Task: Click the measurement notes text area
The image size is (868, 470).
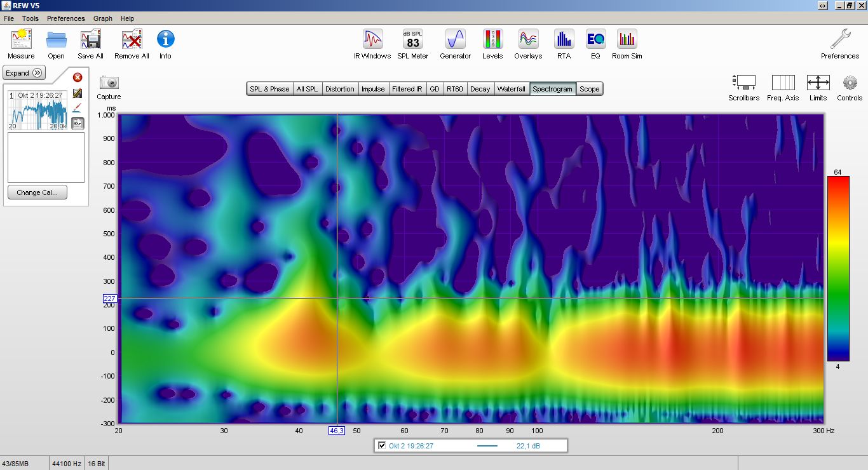Action: click(x=46, y=158)
